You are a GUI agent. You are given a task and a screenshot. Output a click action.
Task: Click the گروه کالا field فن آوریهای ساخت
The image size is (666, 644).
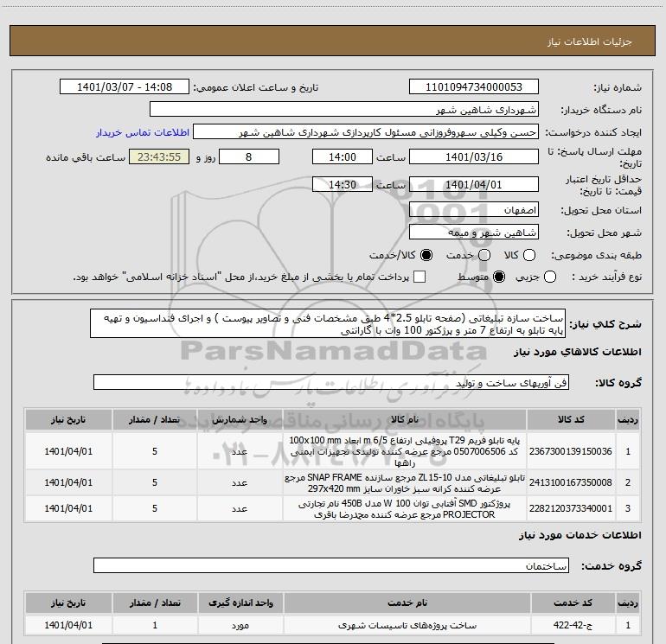tap(331, 382)
